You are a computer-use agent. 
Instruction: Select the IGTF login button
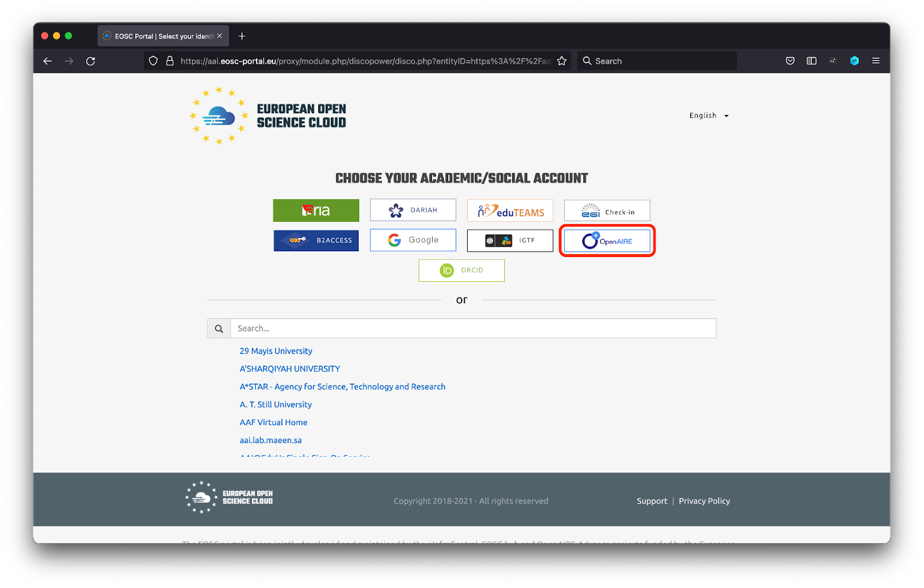510,240
